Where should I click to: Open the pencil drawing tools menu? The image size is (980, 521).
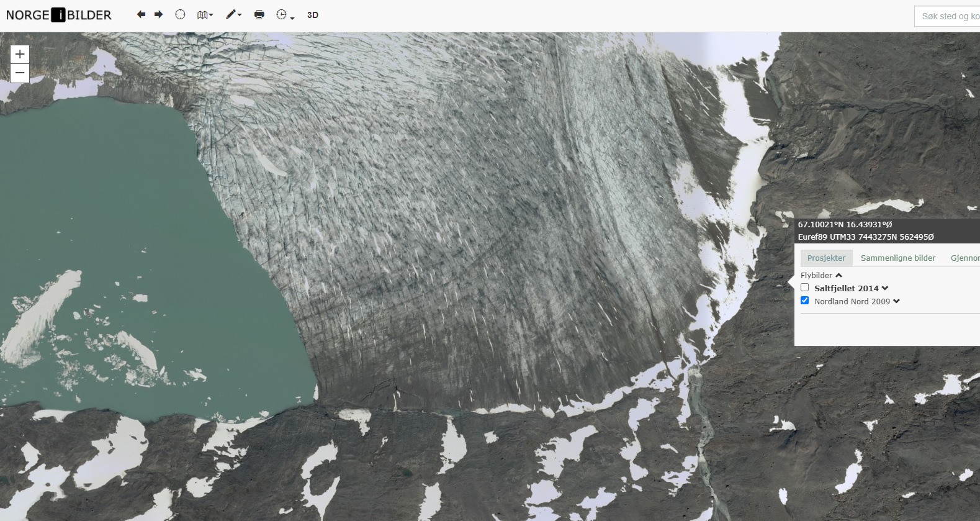point(233,15)
